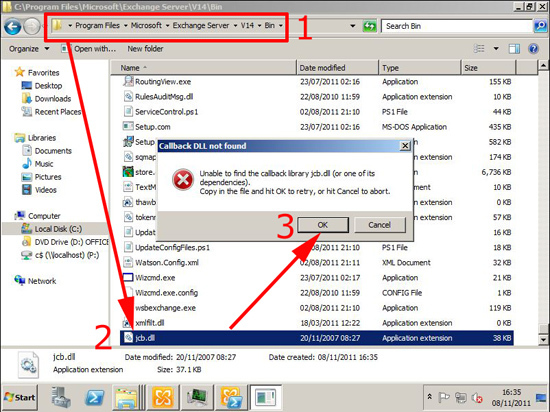550x412 pixels.
Task: Click the Search magnifier icon
Action: [x=541, y=26]
